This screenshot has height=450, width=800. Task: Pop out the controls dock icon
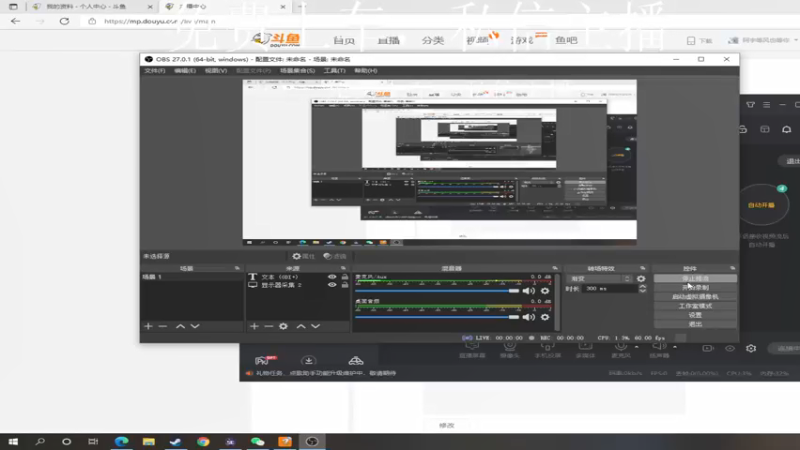pos(733,268)
